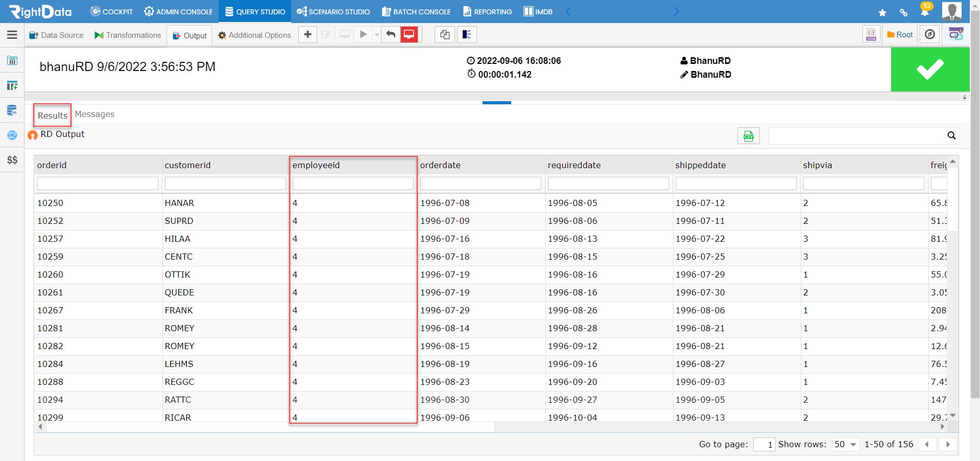
Task: Focus the customerid filter box
Action: coord(225,183)
